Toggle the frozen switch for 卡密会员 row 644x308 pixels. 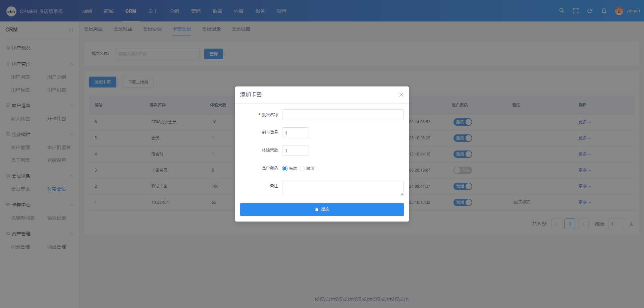click(x=463, y=170)
